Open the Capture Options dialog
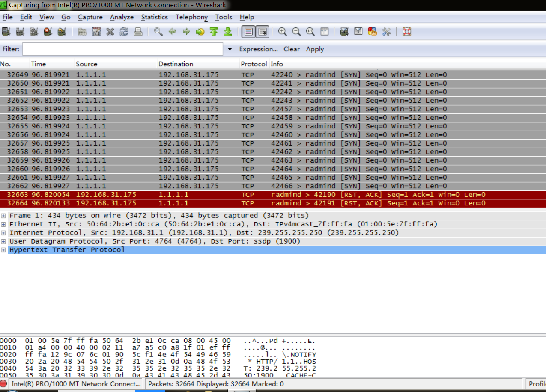This screenshot has height=392, width=546. pos(20,31)
